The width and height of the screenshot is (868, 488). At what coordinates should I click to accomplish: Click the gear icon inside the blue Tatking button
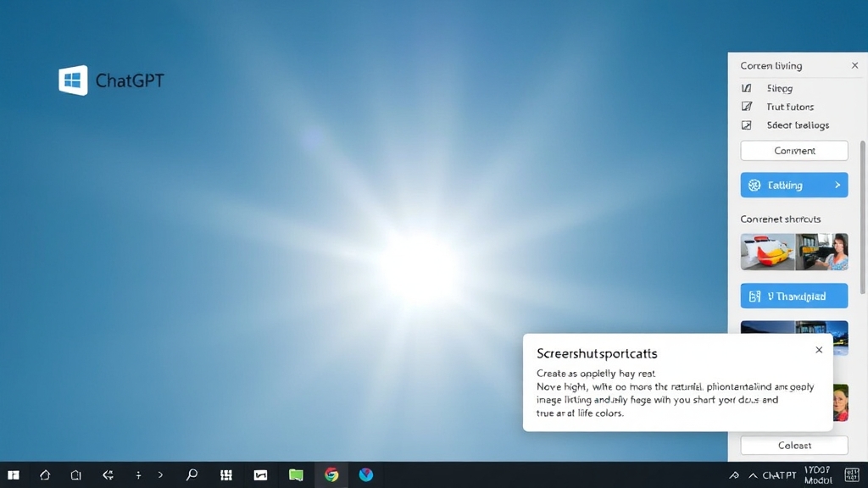pyautogui.click(x=756, y=185)
